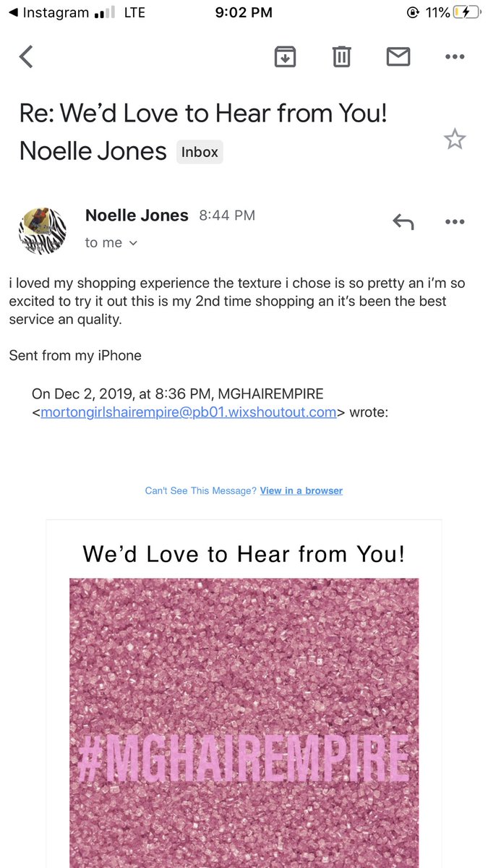Image resolution: width=488 pixels, height=868 pixels.
Task: Tap the sender name Noelle Jones
Action: point(137,215)
